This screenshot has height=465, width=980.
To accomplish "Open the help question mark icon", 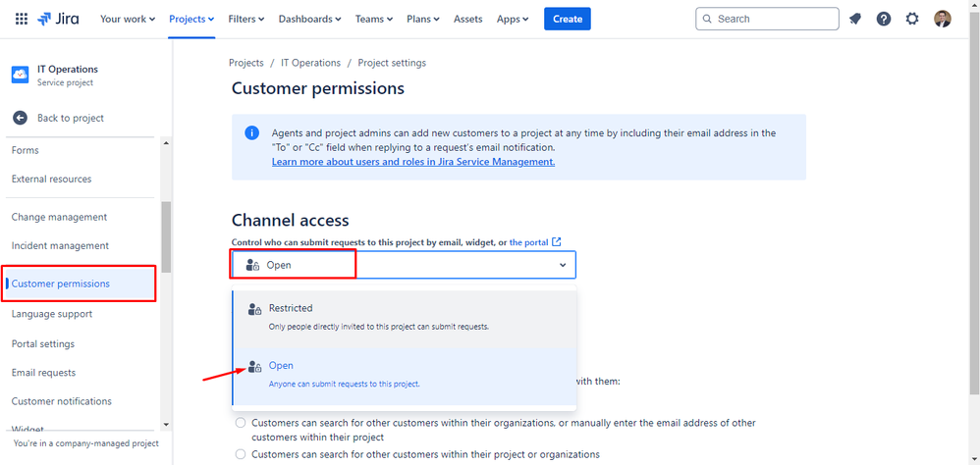I will [884, 19].
